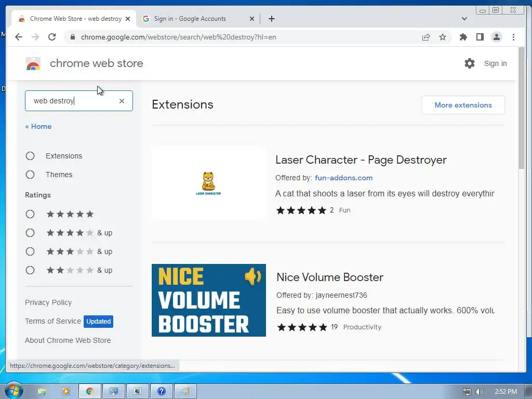Screen dimensions: 532x399
Task: Open the Help question-mark taskbar icon
Action: tap(162, 392)
